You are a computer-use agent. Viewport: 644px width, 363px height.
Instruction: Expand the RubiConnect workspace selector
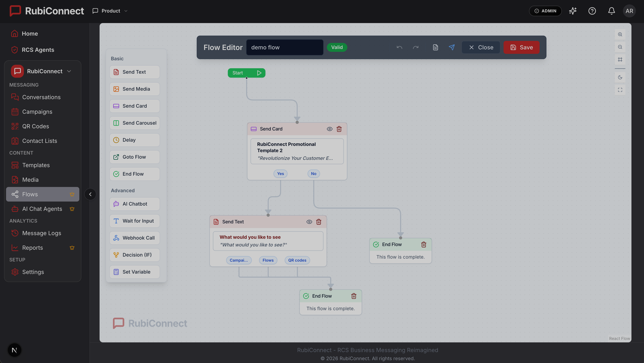[43, 71]
